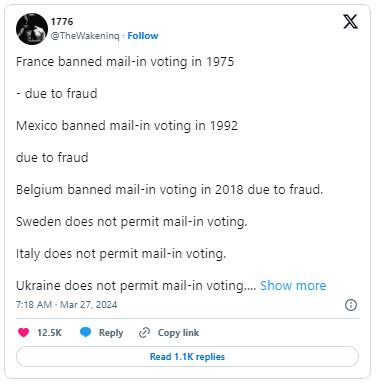Click the Italy does not permit line
Image resolution: width=376 pixels, height=384 pixels.
(121, 254)
